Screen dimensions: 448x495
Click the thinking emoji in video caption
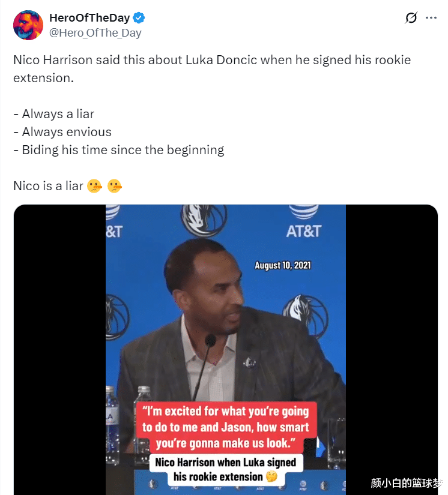[x=271, y=476]
